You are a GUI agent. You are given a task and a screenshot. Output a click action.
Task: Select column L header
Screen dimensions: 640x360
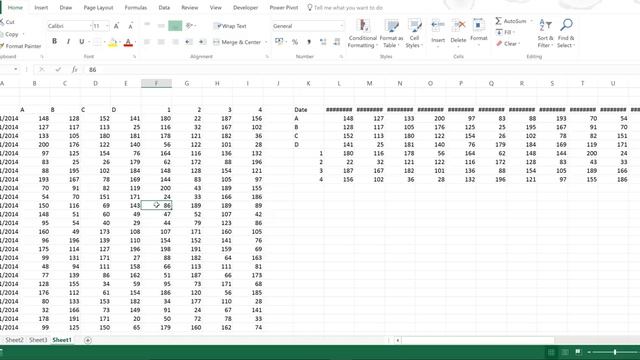(339, 83)
